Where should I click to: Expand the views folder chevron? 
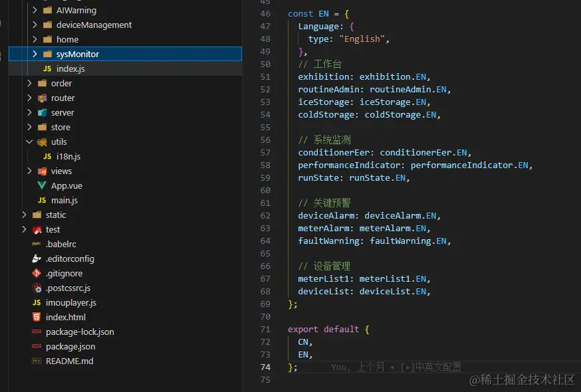click(x=29, y=171)
